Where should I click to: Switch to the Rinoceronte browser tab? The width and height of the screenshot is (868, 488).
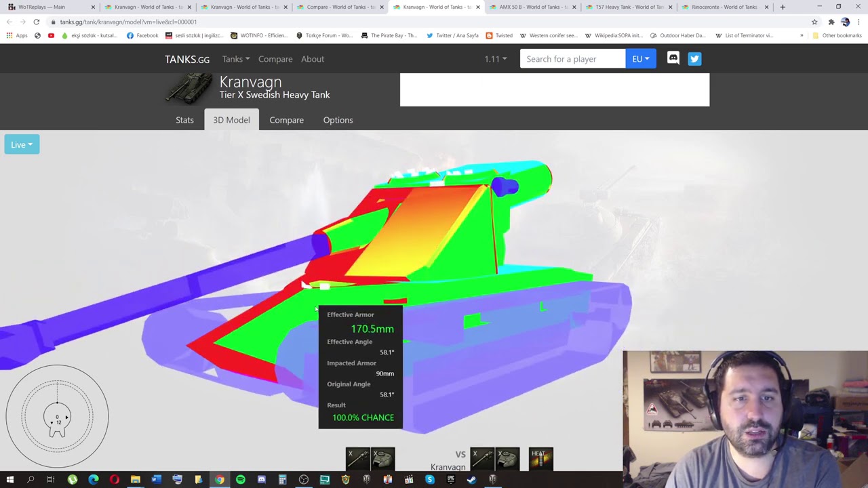[724, 7]
